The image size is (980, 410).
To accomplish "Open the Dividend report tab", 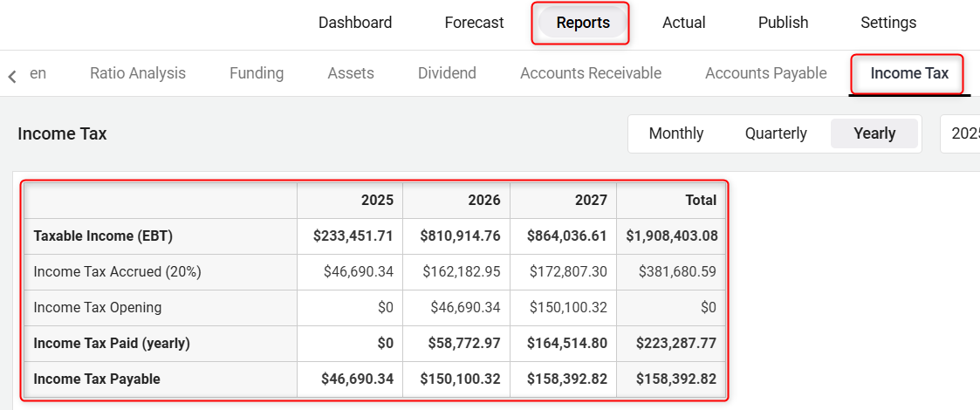I will tap(447, 73).
